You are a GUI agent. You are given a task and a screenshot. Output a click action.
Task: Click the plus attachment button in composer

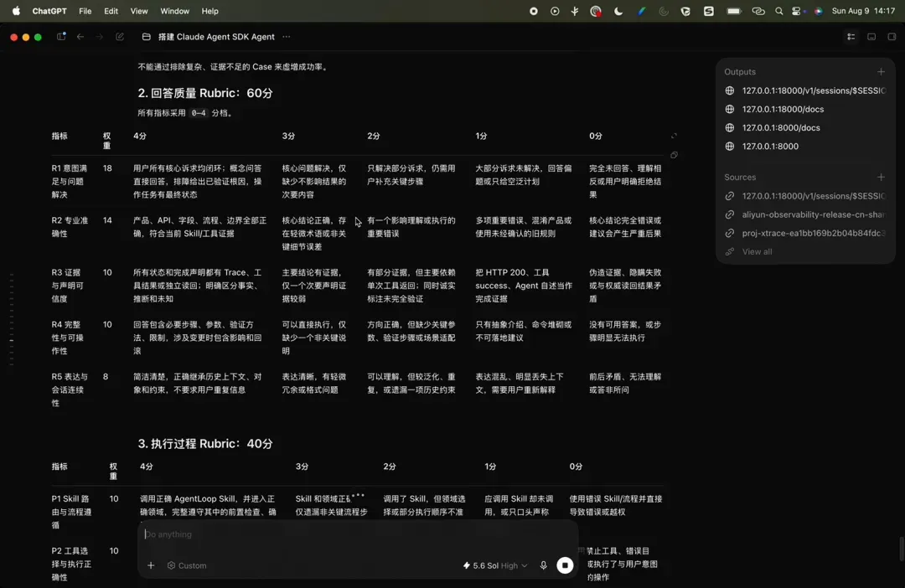(x=151, y=565)
